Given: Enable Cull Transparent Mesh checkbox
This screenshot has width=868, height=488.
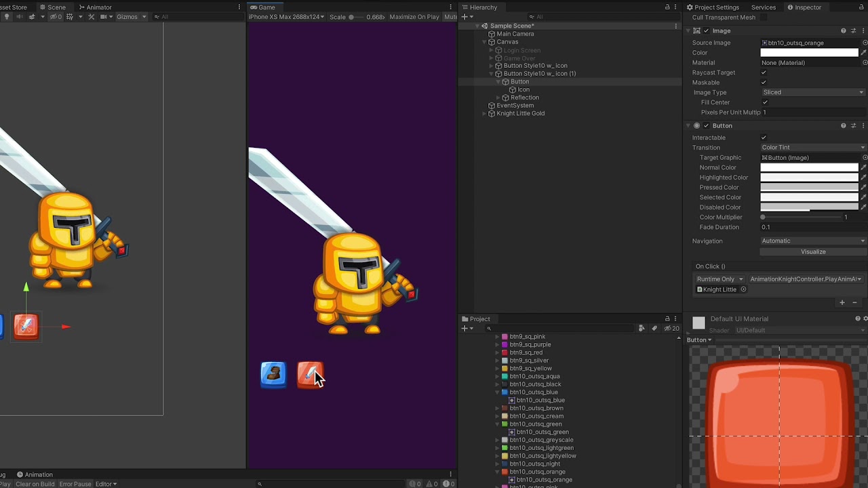Looking at the screenshot, I should coord(764,18).
